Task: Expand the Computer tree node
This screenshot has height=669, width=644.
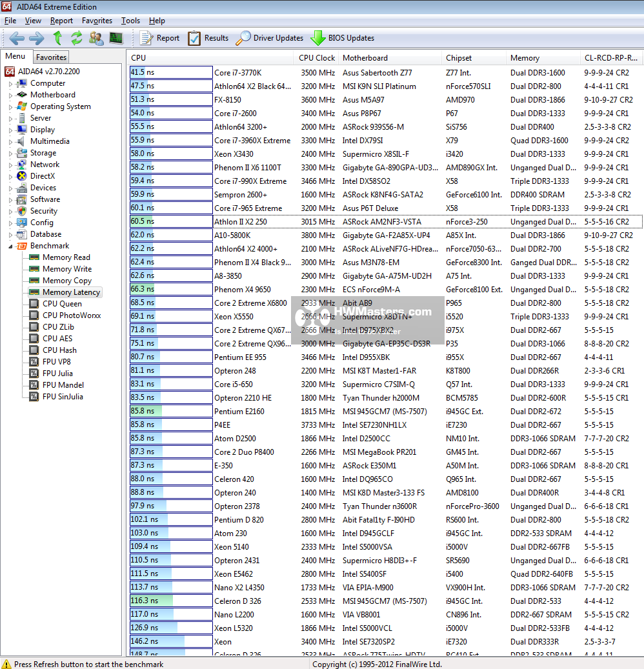Action: (11, 84)
